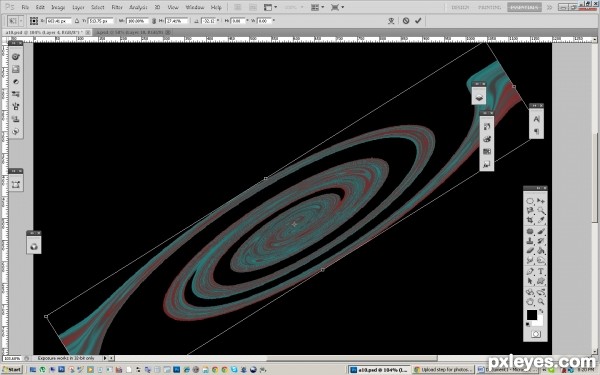Open the Arrange Documents dropdown
600x375 pixels.
pyautogui.click(x=317, y=7)
